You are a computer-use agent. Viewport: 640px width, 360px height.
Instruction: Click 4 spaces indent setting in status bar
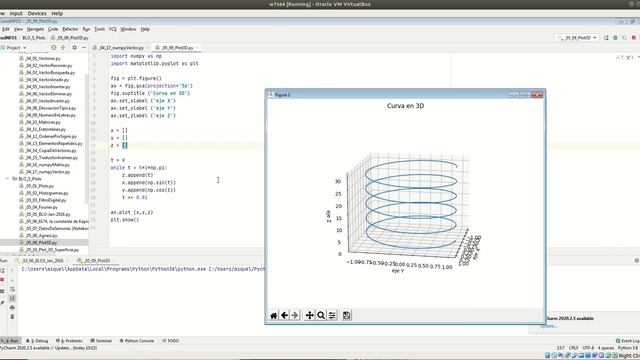coord(606,348)
